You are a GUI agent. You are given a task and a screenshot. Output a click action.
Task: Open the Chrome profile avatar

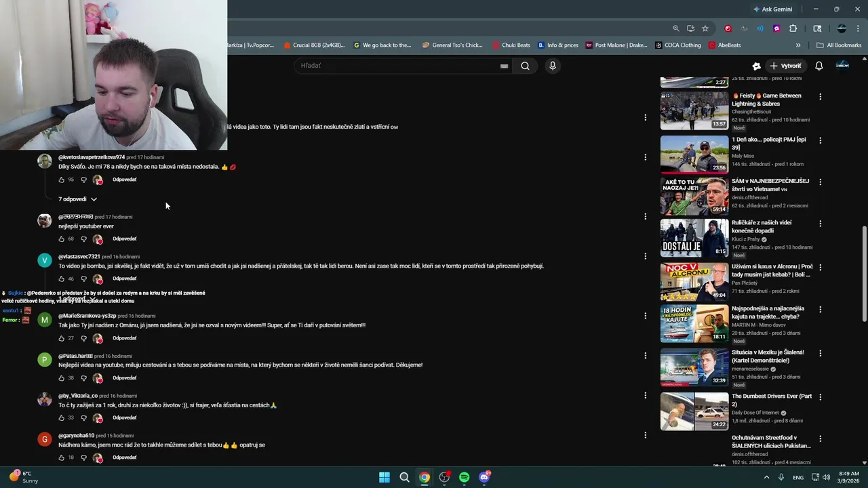[x=842, y=28]
